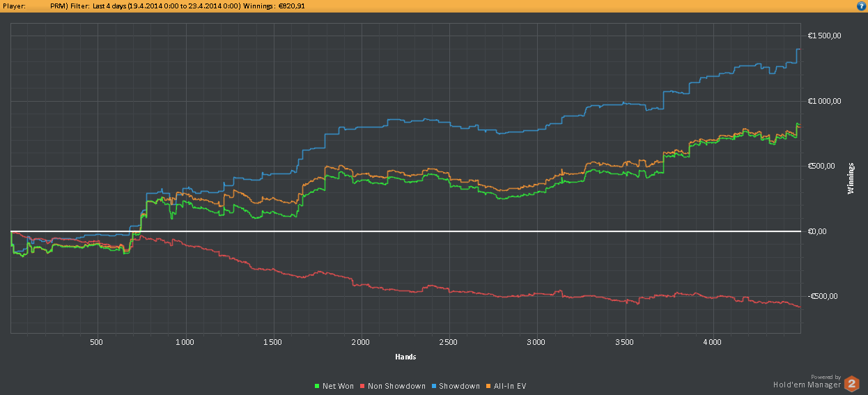Click the blue help question mark icon
This screenshot has width=868, height=395.
click(x=861, y=6)
